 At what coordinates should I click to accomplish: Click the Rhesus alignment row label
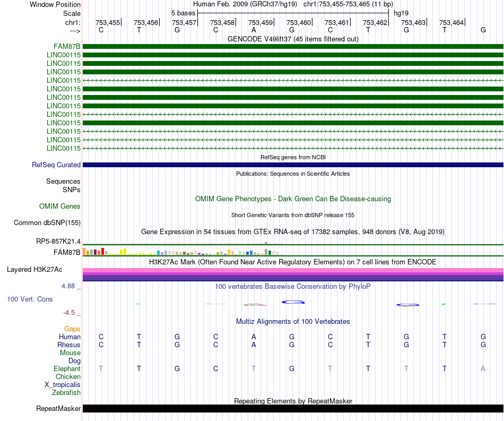[69, 345]
